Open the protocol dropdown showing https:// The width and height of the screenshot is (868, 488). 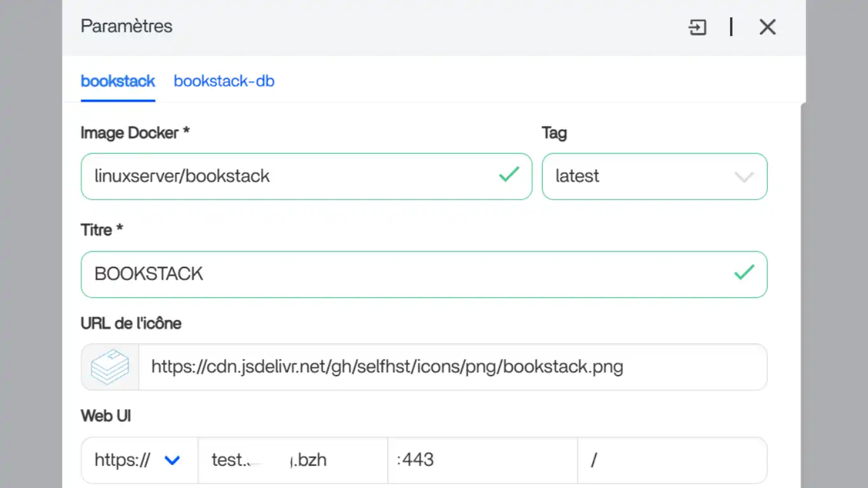tap(139, 459)
